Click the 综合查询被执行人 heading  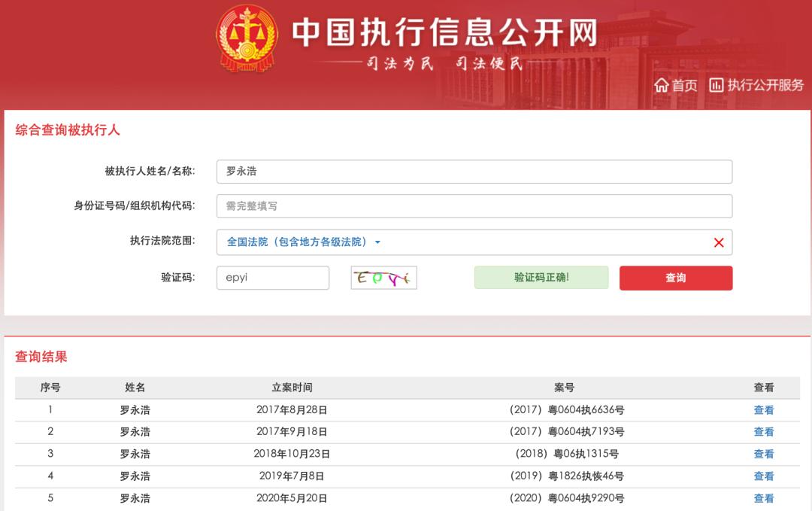(68, 130)
